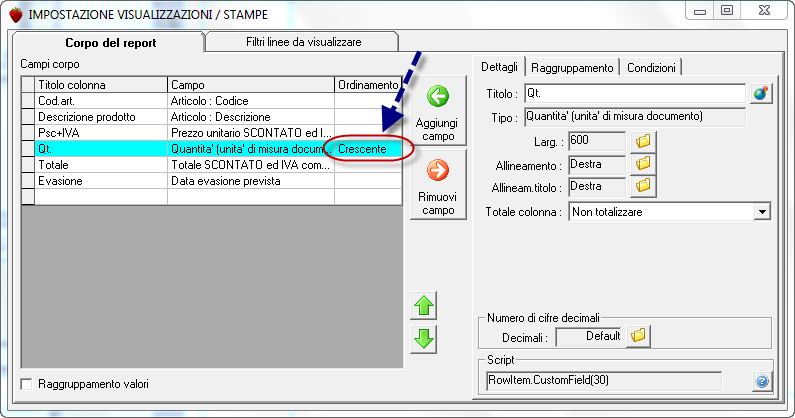Click the globe icon next to Titolo

tap(761, 94)
